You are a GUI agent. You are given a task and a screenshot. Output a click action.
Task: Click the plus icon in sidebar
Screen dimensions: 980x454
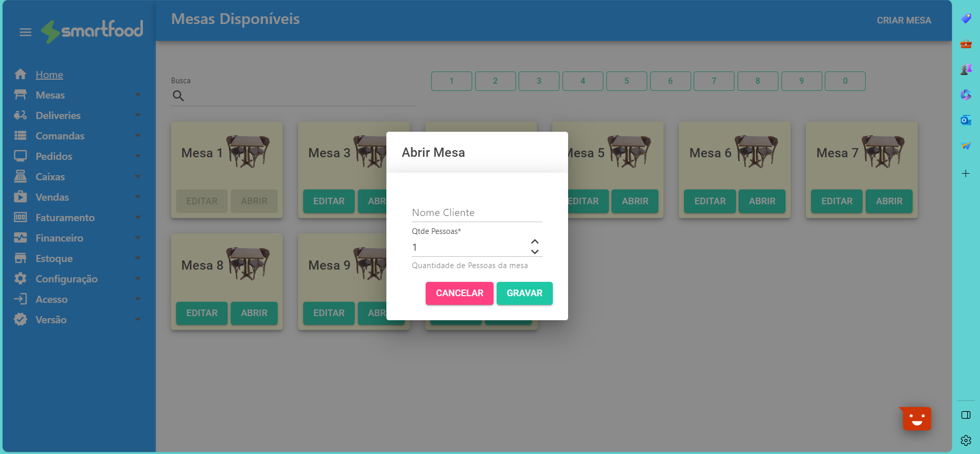pos(966,174)
